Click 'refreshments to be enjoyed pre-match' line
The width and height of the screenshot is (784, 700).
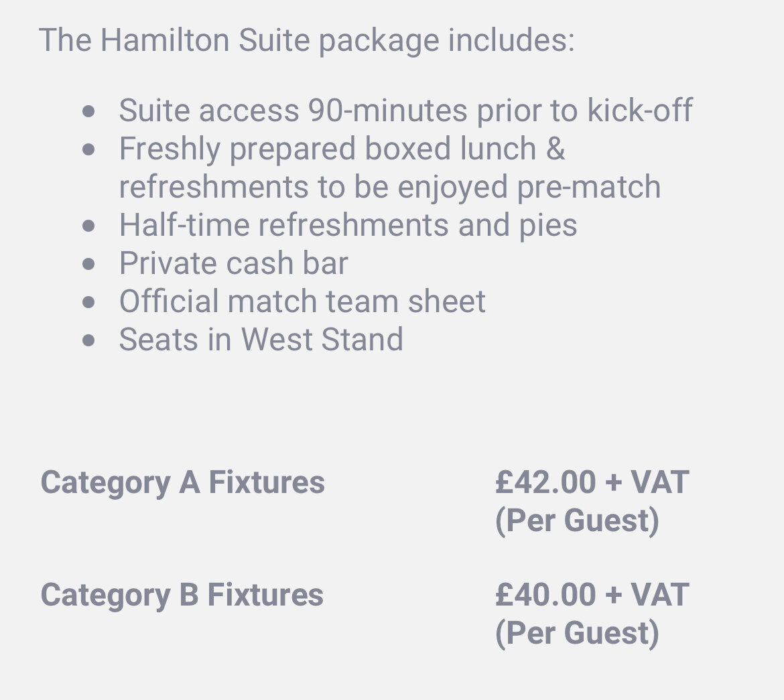point(390,188)
